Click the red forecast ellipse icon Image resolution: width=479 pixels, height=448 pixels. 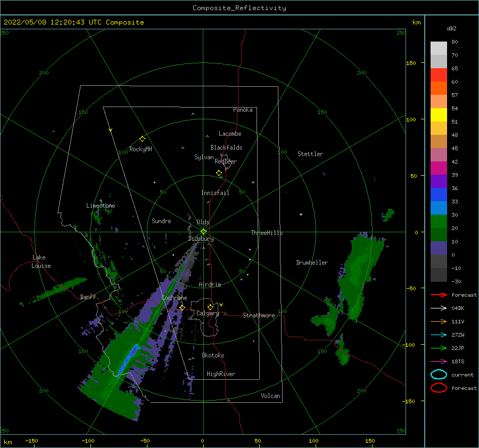(439, 388)
